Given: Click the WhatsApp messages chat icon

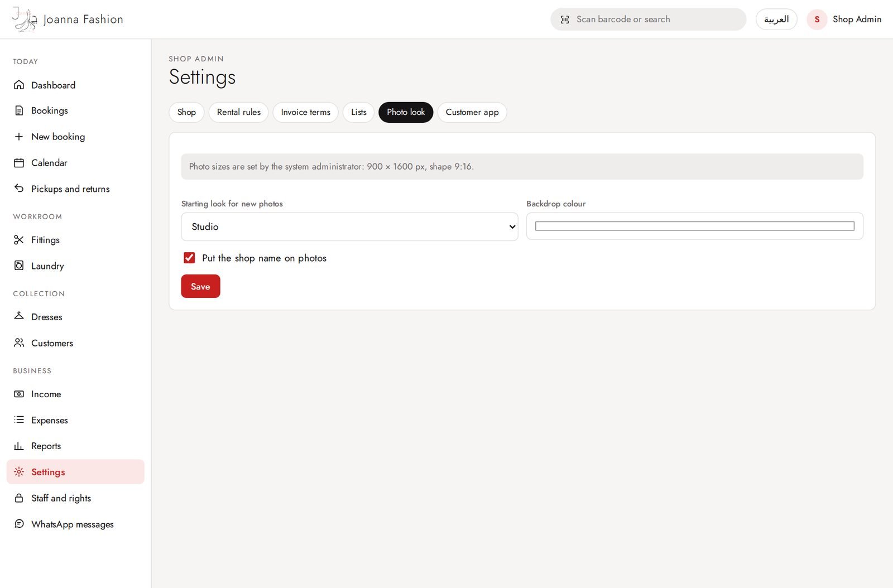Looking at the screenshot, I should click(x=19, y=524).
